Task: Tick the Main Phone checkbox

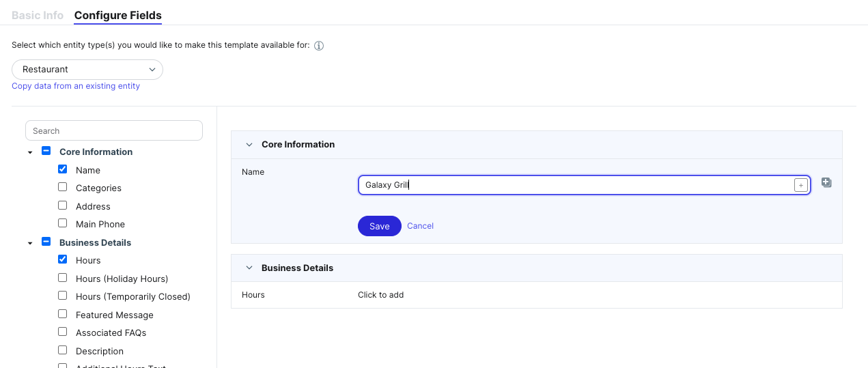Action: pyautogui.click(x=63, y=223)
